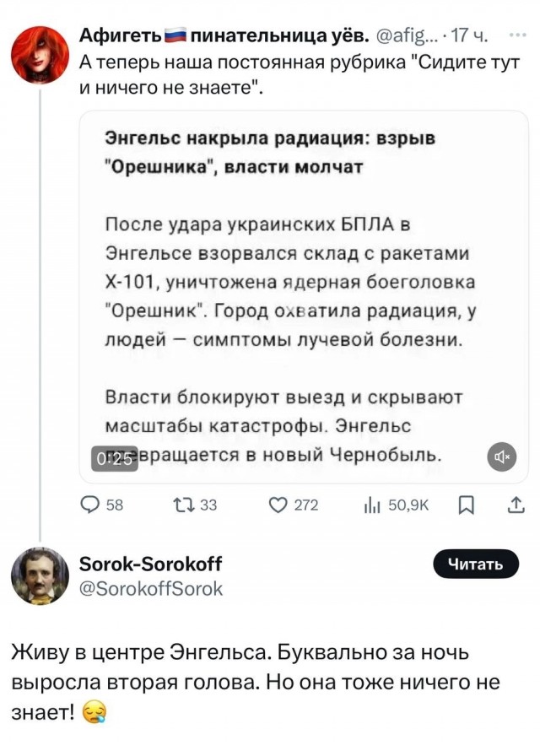
Task: Bookmark the tweet about Энгельс
Action: [x=467, y=505]
